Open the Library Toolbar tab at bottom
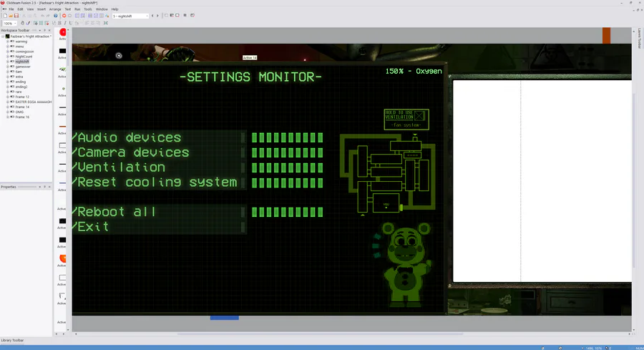This screenshot has height=350, width=644. coord(12,340)
